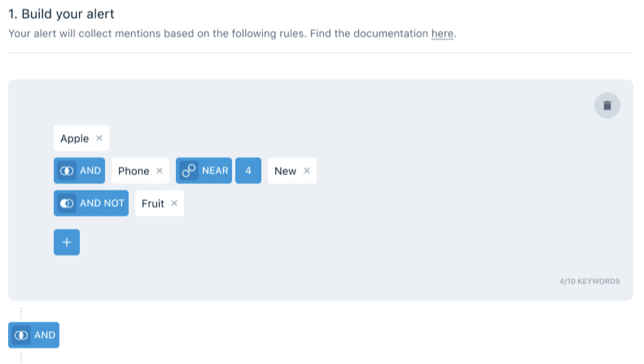
Task: Click the Venn icon on AND NOT operator
Action: coord(66,203)
